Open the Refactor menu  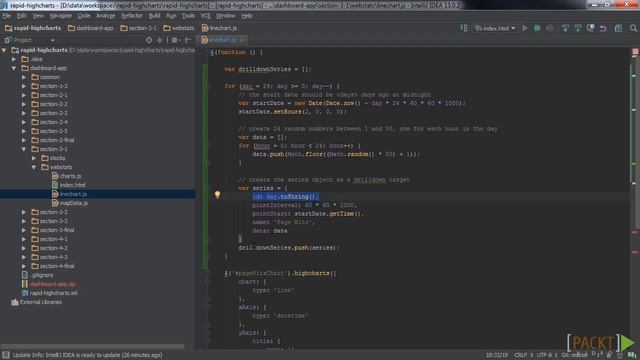[132, 16]
